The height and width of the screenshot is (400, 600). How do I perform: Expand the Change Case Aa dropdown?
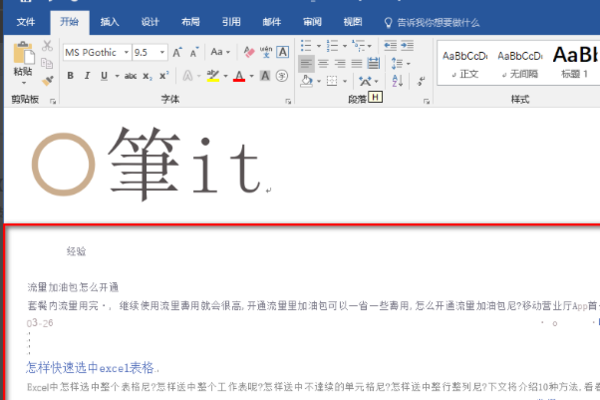pyautogui.click(x=220, y=52)
